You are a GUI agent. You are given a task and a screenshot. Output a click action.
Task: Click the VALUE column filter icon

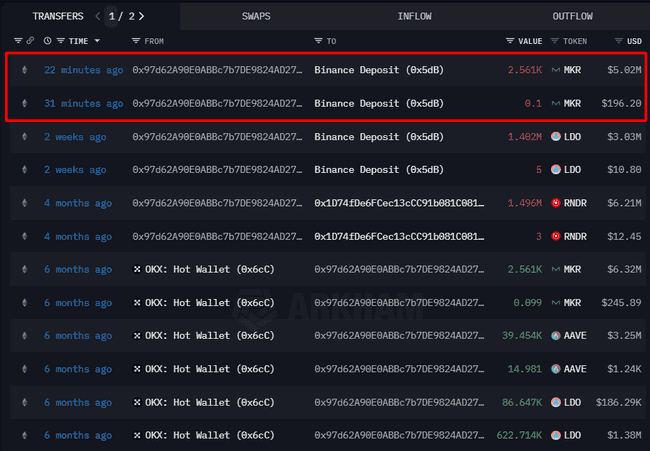click(510, 41)
